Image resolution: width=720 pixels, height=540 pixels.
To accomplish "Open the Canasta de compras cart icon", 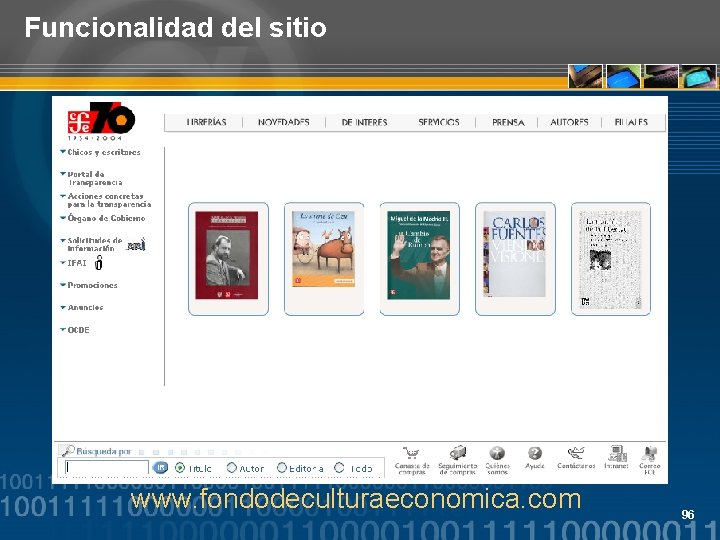I will (412, 453).
